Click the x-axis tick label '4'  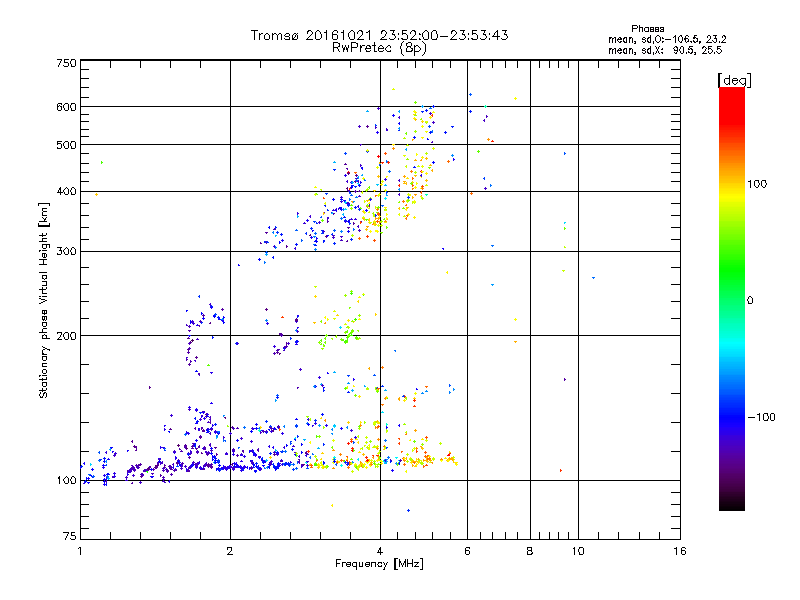[x=380, y=551]
